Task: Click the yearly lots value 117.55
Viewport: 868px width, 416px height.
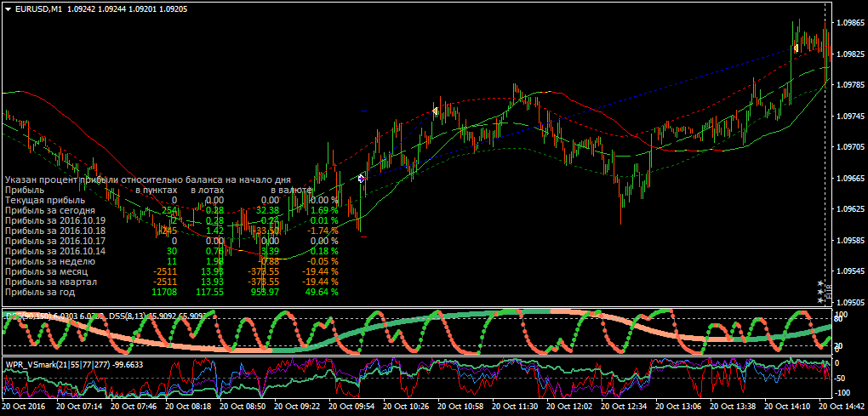Action: [209, 292]
